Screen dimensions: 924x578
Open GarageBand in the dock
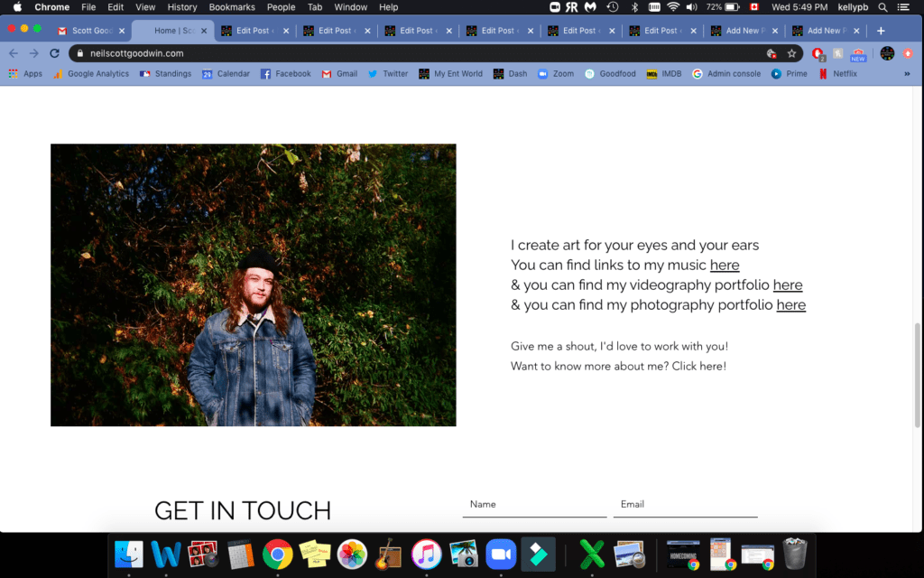coord(389,554)
